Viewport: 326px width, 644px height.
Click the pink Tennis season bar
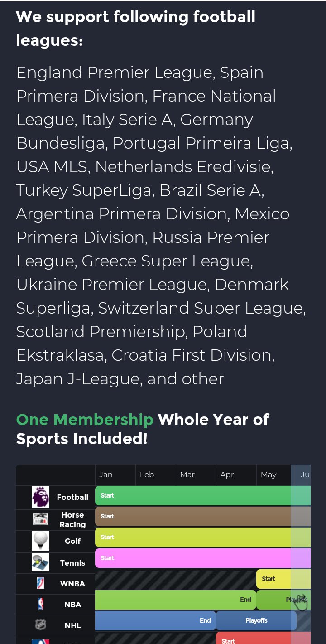195,558
